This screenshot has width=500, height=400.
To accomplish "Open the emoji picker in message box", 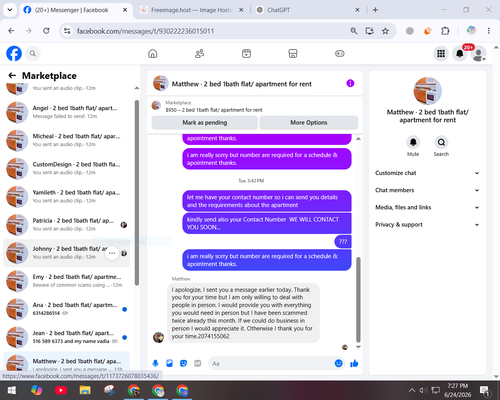I will pos(338,363).
